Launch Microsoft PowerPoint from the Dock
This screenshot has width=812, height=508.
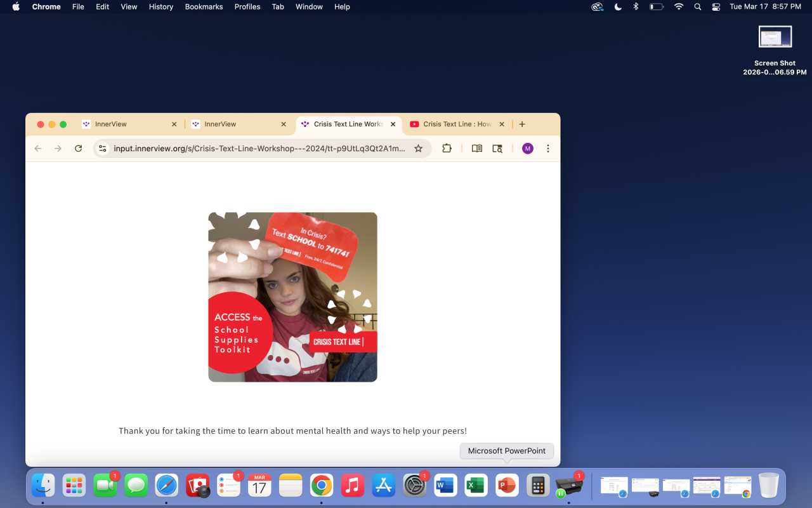[x=507, y=486]
